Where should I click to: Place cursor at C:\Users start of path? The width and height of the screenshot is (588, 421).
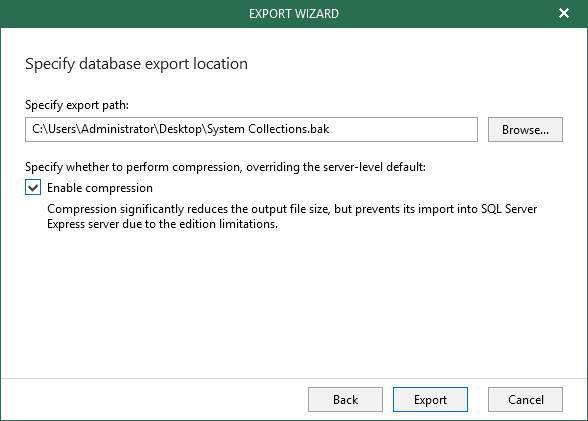click(x=33, y=129)
